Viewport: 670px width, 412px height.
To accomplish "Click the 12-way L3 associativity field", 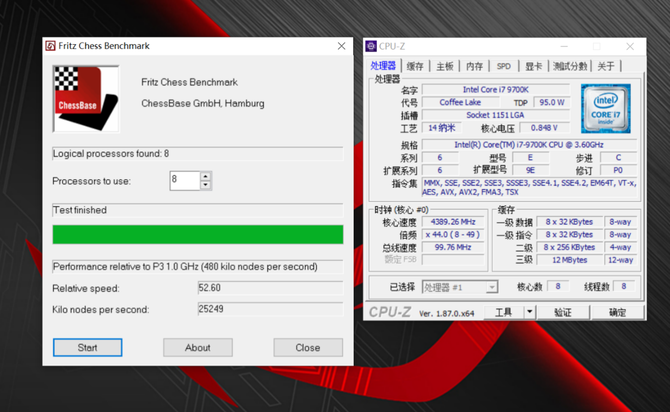I will pyautogui.click(x=620, y=260).
